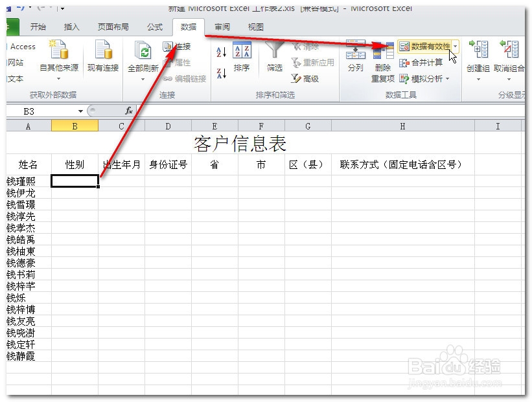Screen dimensions: 532x402
Task: Click 编辑链接 (Edit Links) button
Action: pos(185,78)
